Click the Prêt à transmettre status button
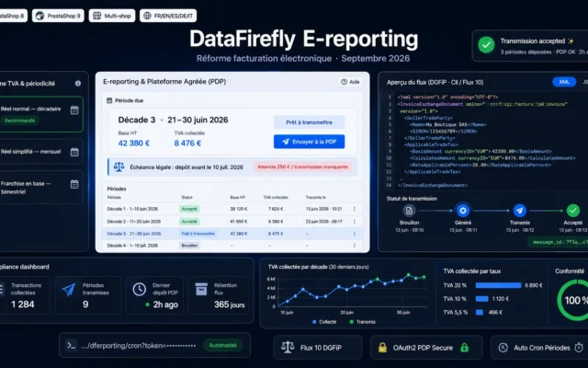Viewport: 588px width, 368px height. tap(309, 122)
